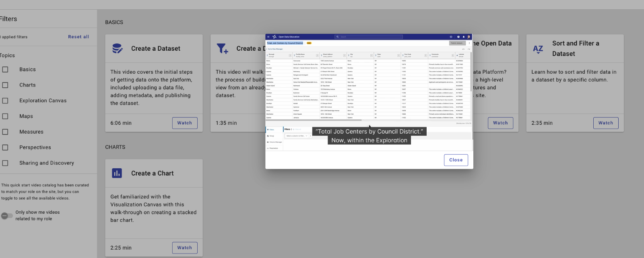Watch the Create a Dataset video
The image size is (644, 258).
coord(185,123)
